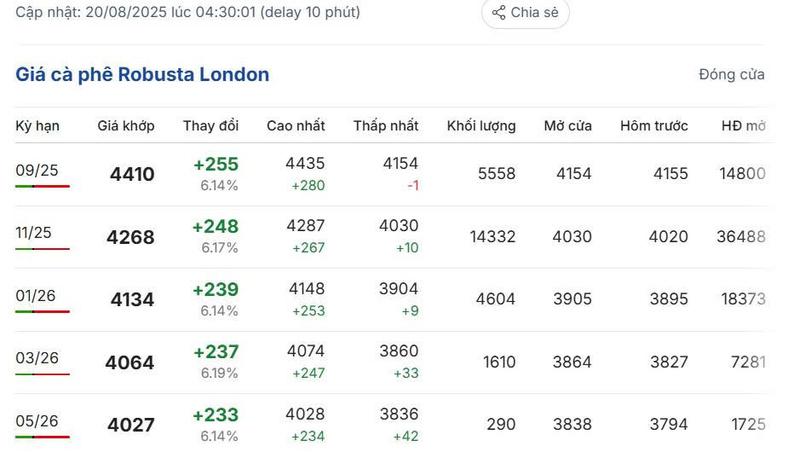Click the Thay đổi column header

[211, 126]
